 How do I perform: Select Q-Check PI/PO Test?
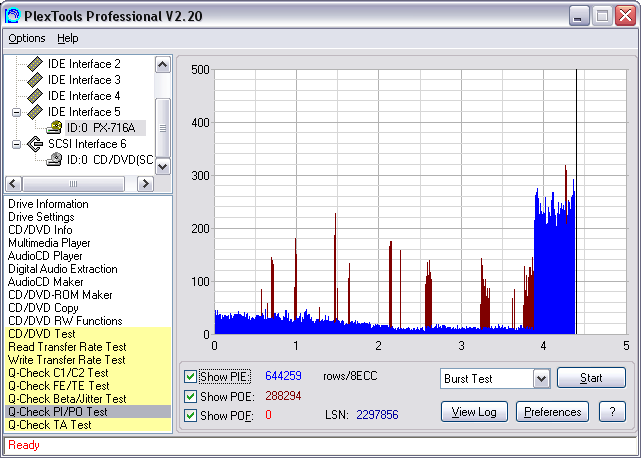click(x=88, y=412)
